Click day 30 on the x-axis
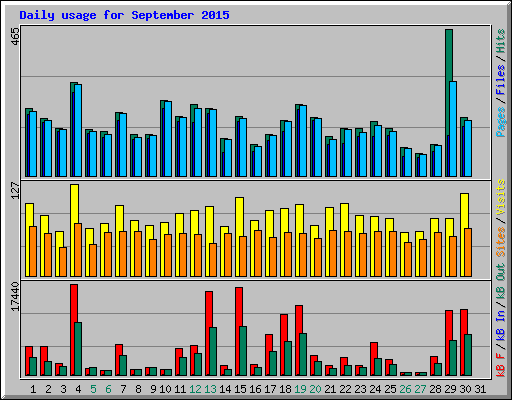 (465, 389)
